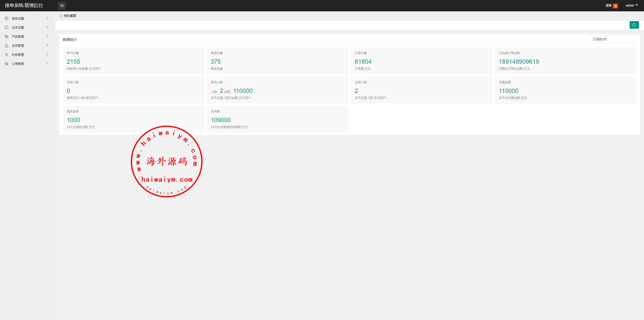This screenshot has width=644, height=320.
Task: Select the 我的桌面 tab
Action: coord(70,16)
